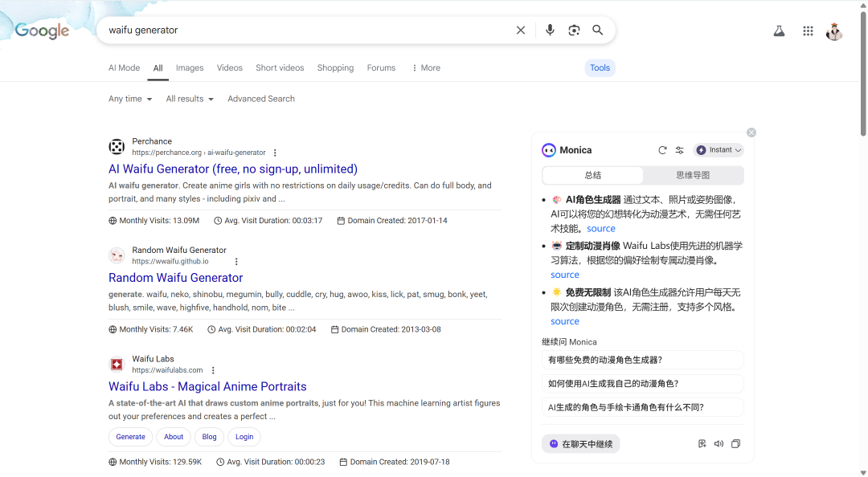This screenshot has width=868, height=477.
Task: Click Monica translate icon near speaker
Action: coord(702,444)
